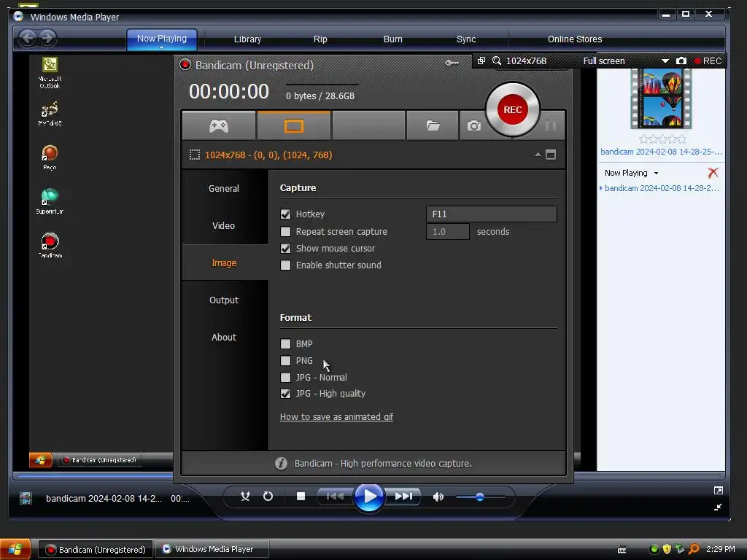The height and width of the screenshot is (560, 747).
Task: Uncheck JPG - High quality format
Action: [285, 393]
